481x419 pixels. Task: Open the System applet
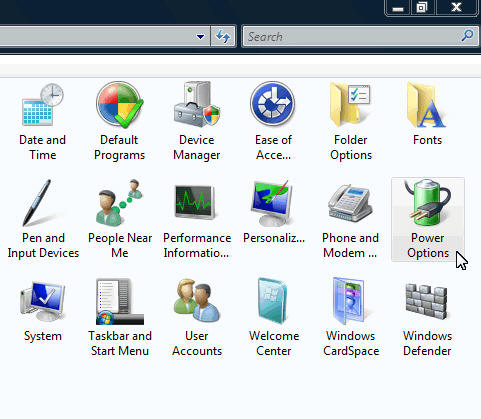tap(43, 310)
